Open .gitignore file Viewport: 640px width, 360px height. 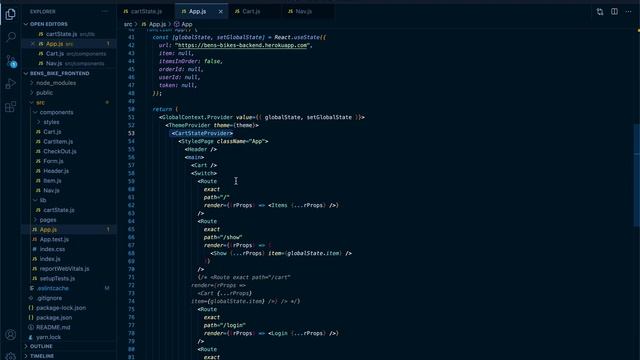click(49, 298)
